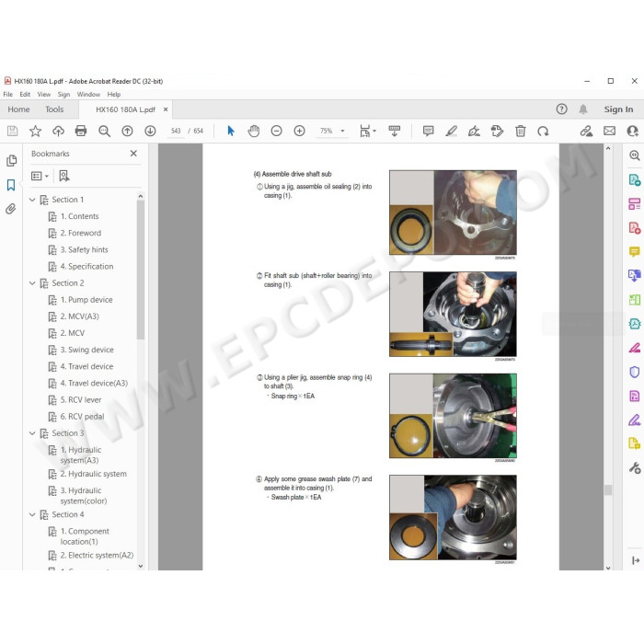Switch to the Home tab
Screen dimensions: 644x644
click(18, 109)
